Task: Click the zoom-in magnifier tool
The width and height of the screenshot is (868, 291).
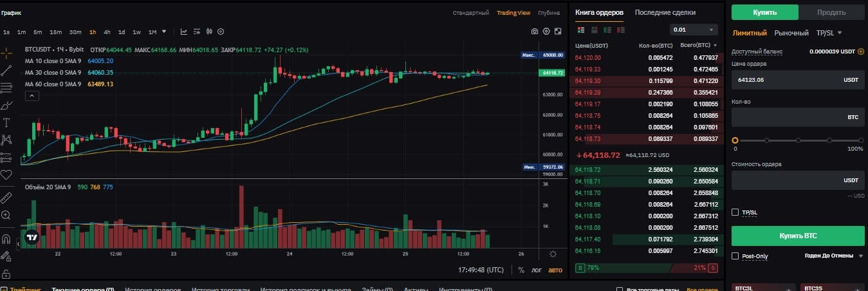Action: pos(6,214)
